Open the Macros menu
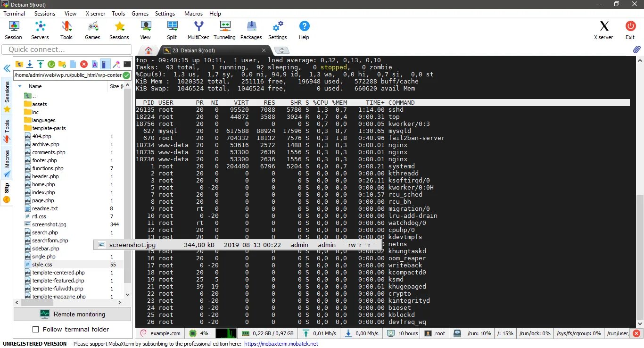The image size is (644, 348). point(193,14)
